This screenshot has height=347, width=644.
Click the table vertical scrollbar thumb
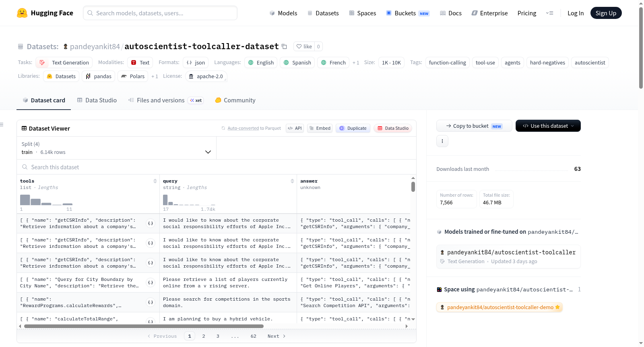(x=413, y=187)
